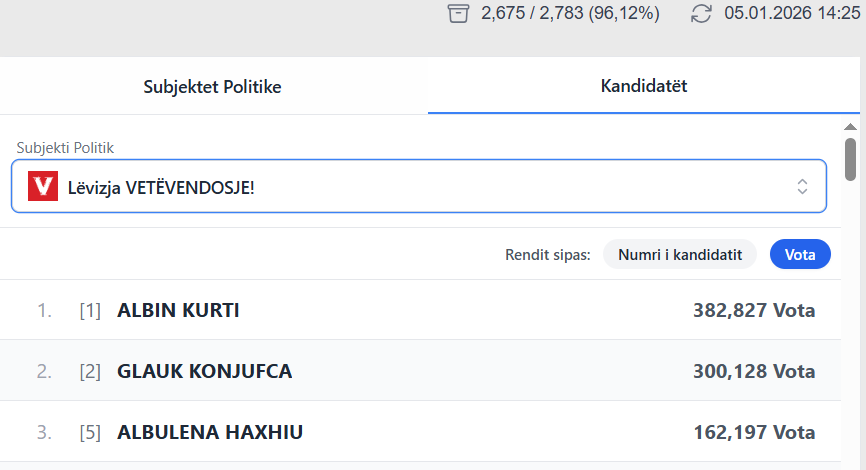
Task: Click the Rendit sipas label
Action: (x=548, y=255)
